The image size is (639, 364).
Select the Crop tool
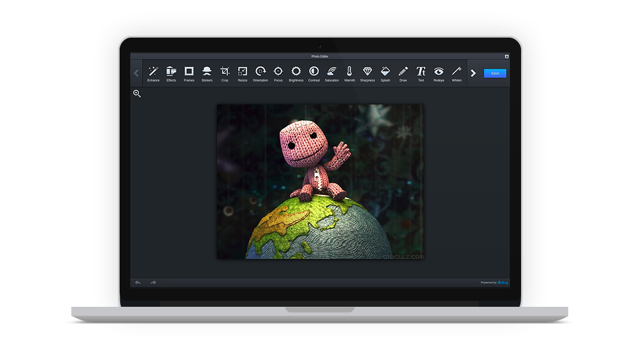[x=225, y=72]
